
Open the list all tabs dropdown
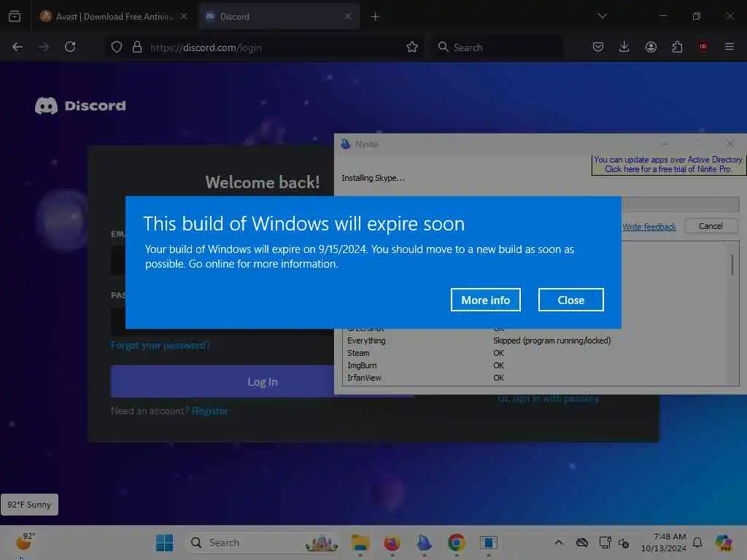(603, 16)
